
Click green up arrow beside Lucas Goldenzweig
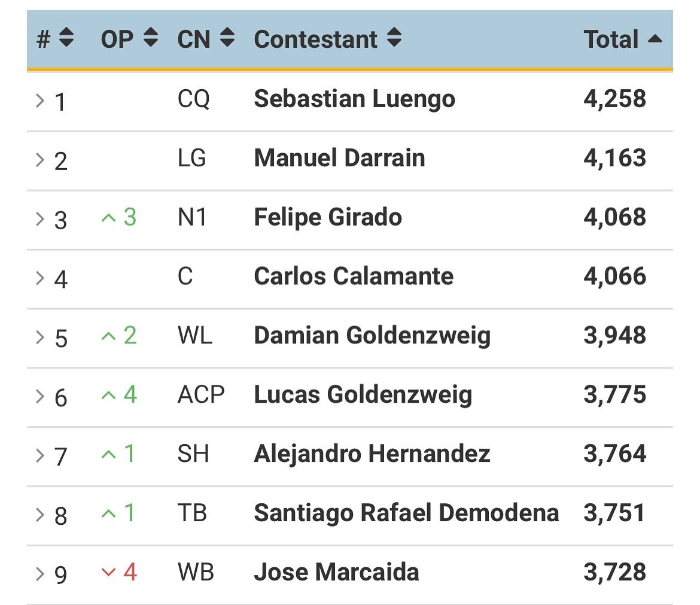click(108, 395)
